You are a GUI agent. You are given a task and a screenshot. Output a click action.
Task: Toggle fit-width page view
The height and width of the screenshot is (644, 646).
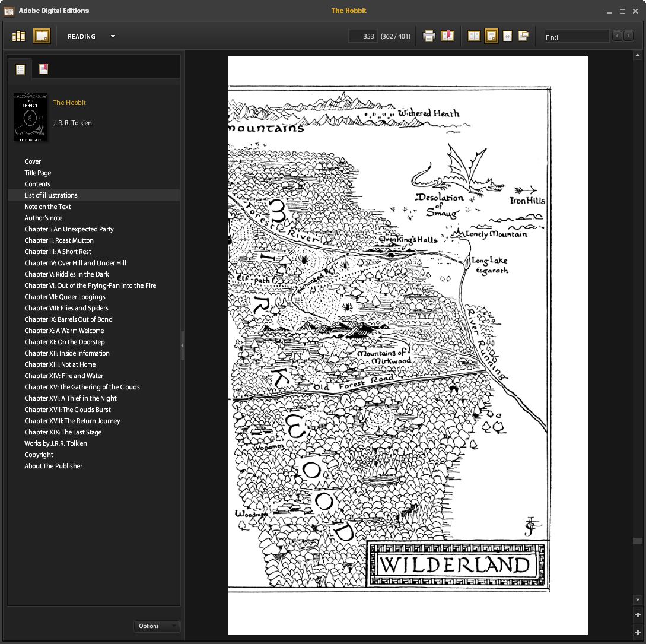tap(507, 36)
